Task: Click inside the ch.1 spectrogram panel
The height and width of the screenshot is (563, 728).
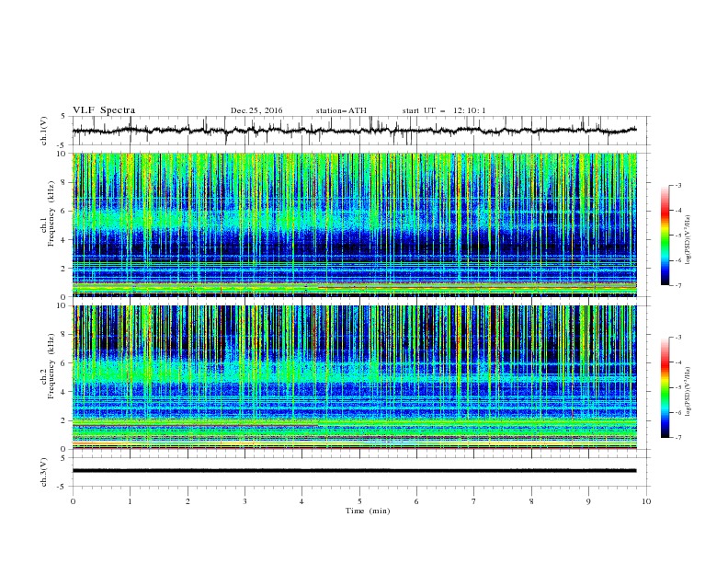Action: (x=355, y=224)
